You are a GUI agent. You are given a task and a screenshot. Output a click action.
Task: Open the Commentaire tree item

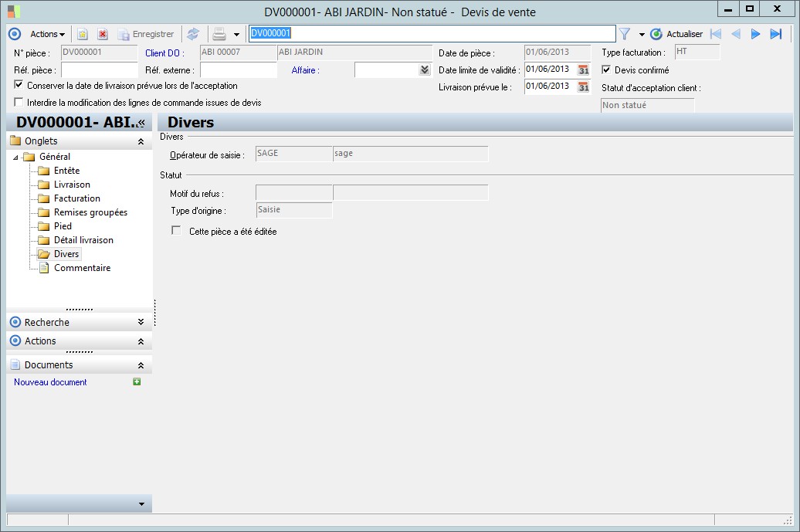[82, 268]
